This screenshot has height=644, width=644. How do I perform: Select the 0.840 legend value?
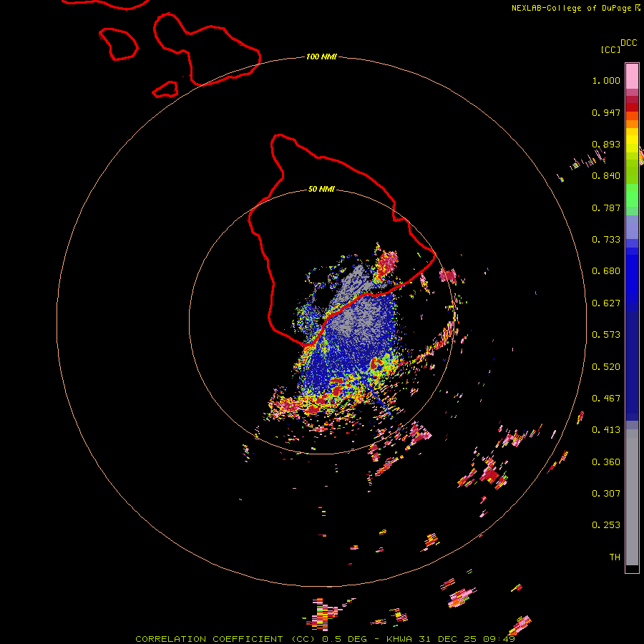click(606, 176)
